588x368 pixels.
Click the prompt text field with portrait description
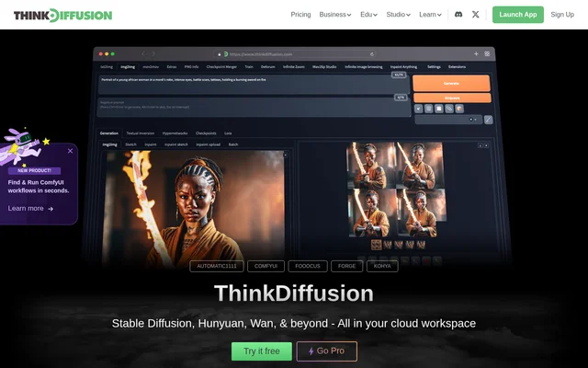[x=254, y=85]
